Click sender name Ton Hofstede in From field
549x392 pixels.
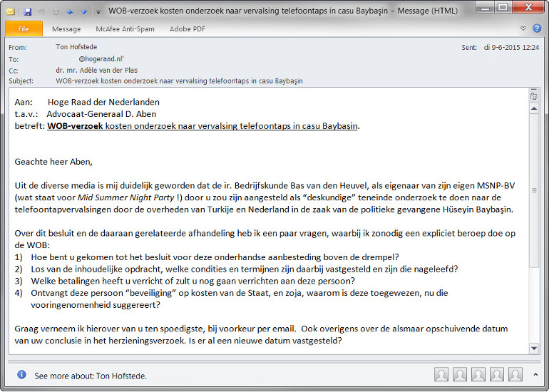[x=76, y=47]
